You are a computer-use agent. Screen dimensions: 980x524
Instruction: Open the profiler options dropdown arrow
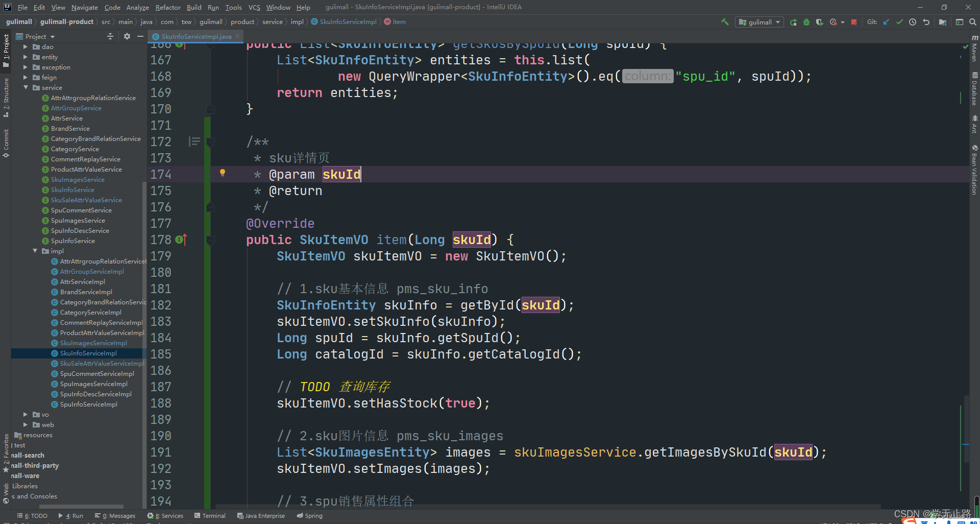842,22
